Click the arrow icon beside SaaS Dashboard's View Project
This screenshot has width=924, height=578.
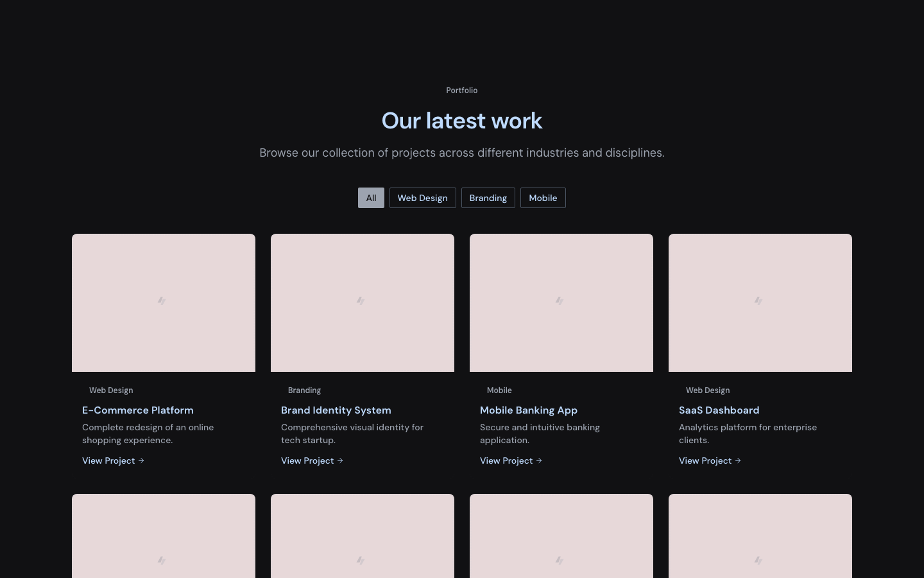[x=737, y=460]
